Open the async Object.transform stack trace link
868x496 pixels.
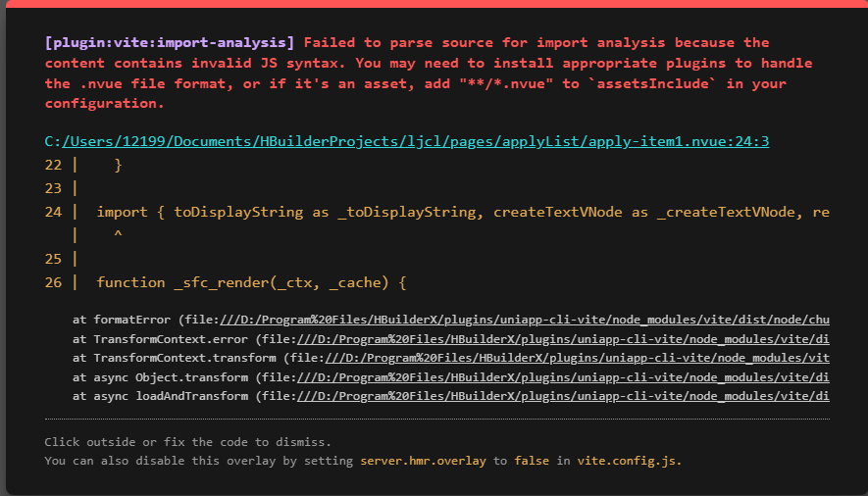click(563, 377)
